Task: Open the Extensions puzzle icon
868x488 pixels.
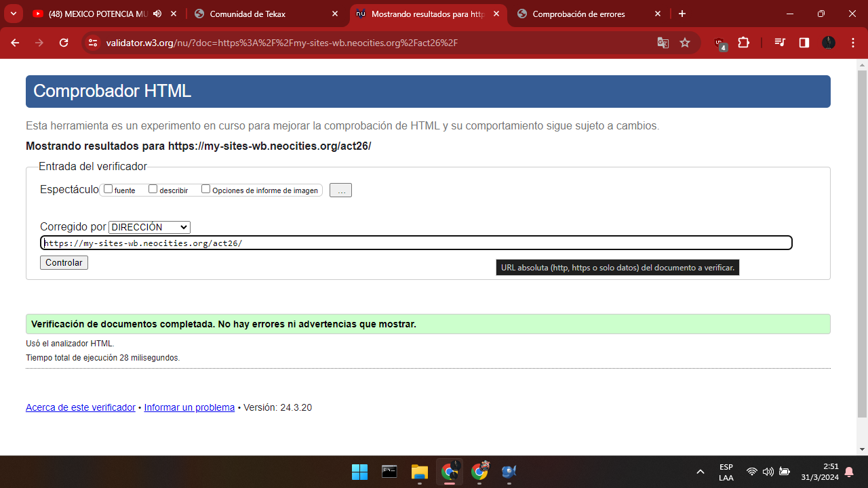Action: click(744, 43)
